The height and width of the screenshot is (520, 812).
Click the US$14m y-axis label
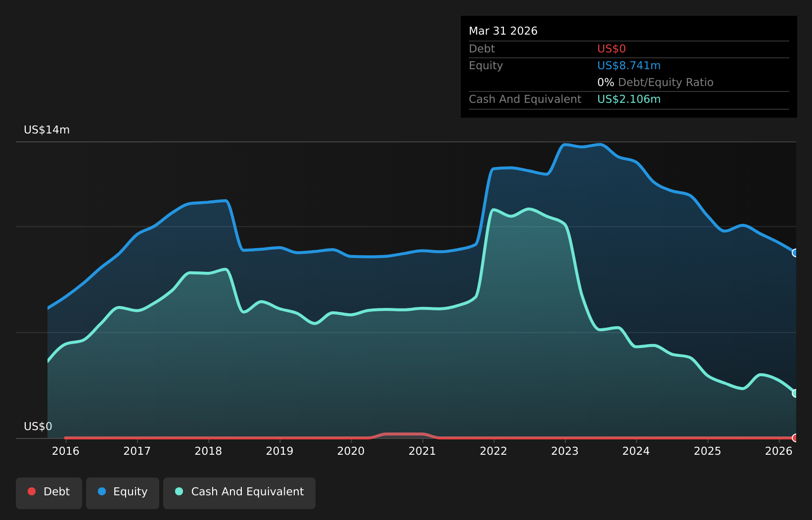[x=47, y=130]
